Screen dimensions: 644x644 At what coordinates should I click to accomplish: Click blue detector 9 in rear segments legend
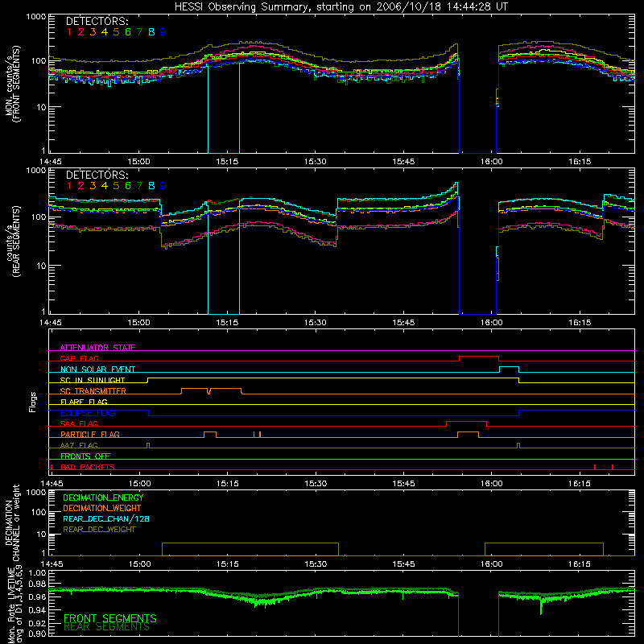point(163,186)
